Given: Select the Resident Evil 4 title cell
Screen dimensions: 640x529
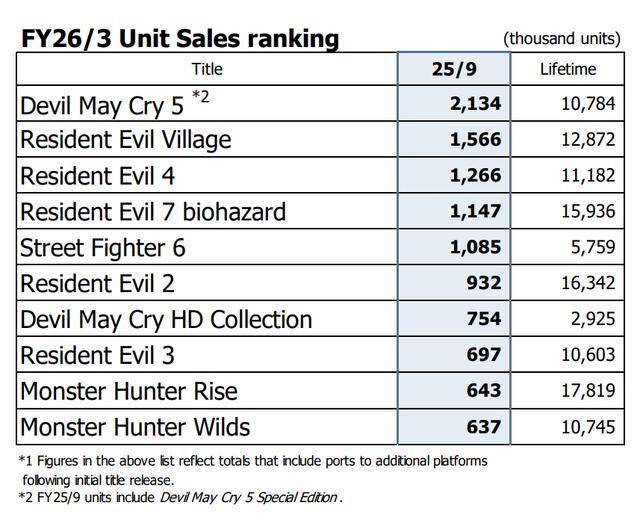Looking at the screenshot, I should coord(98,175).
